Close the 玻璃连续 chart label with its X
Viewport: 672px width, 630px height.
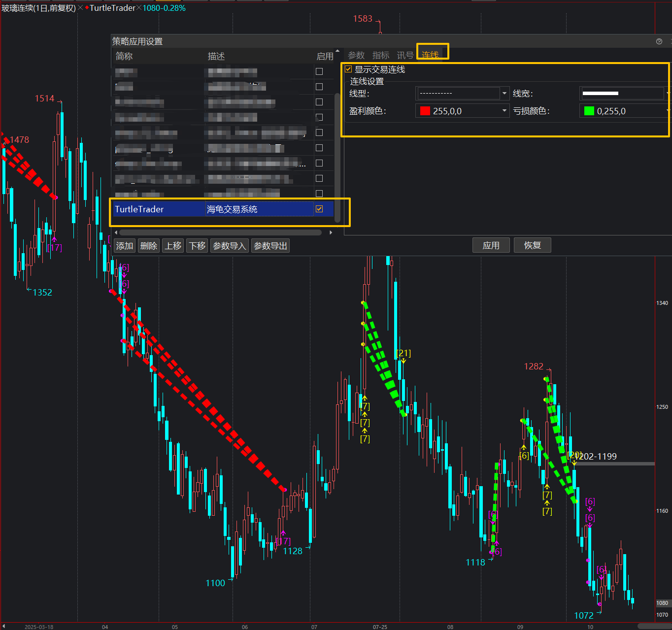(x=80, y=8)
